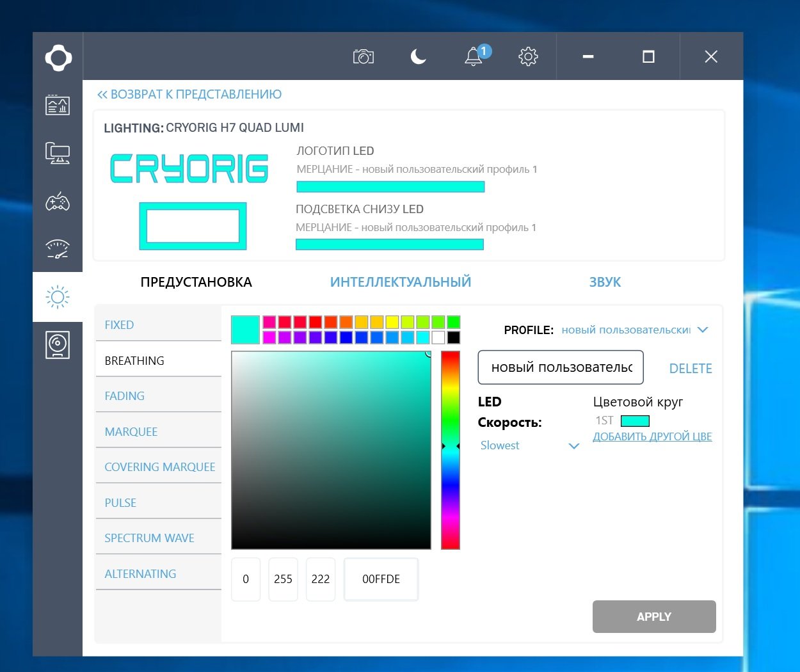The width and height of the screenshot is (800, 672).
Task: Click the ПОДСВЕТКА СНИЗУ LED color bar
Action: coord(390,244)
